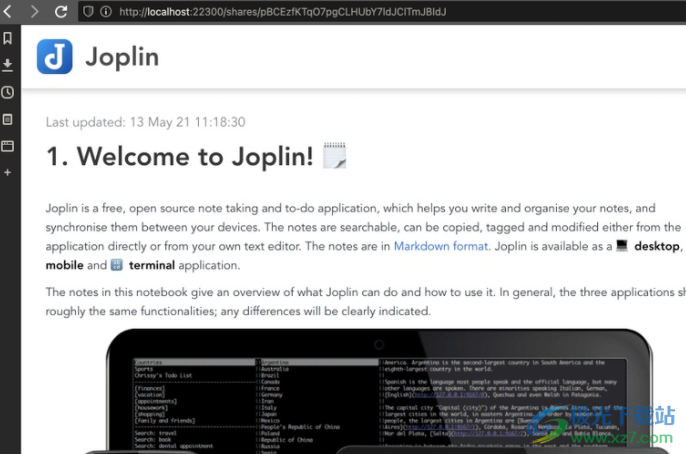The height and width of the screenshot is (454, 686).
Task: Open the bookmarks sidebar panel icon
Action: [x=7, y=38]
